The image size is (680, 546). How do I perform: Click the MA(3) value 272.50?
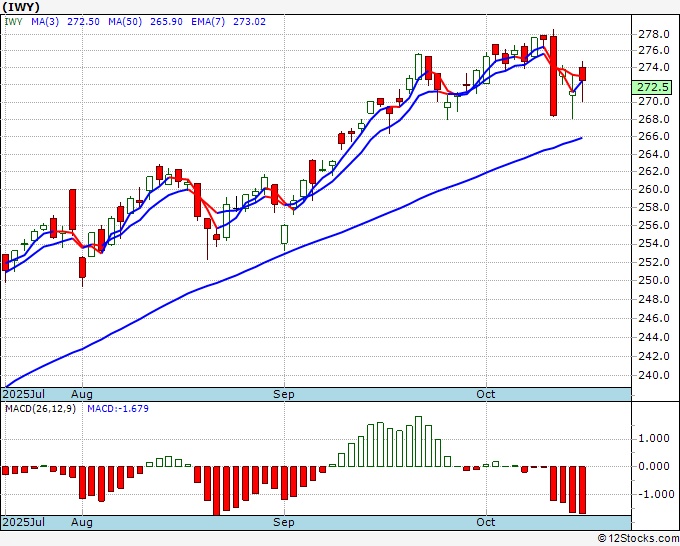(83, 22)
